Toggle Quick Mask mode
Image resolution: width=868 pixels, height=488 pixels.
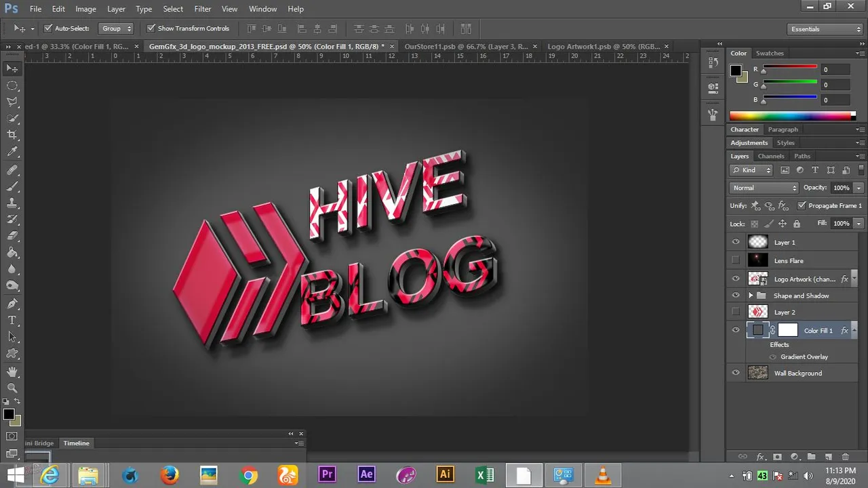click(12, 436)
